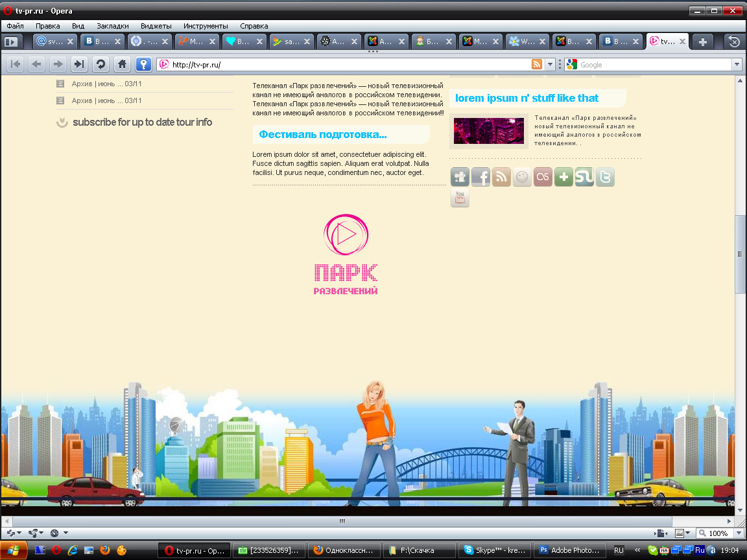Click the Twitter social icon
Screen dimensions: 747x560
tap(605, 177)
